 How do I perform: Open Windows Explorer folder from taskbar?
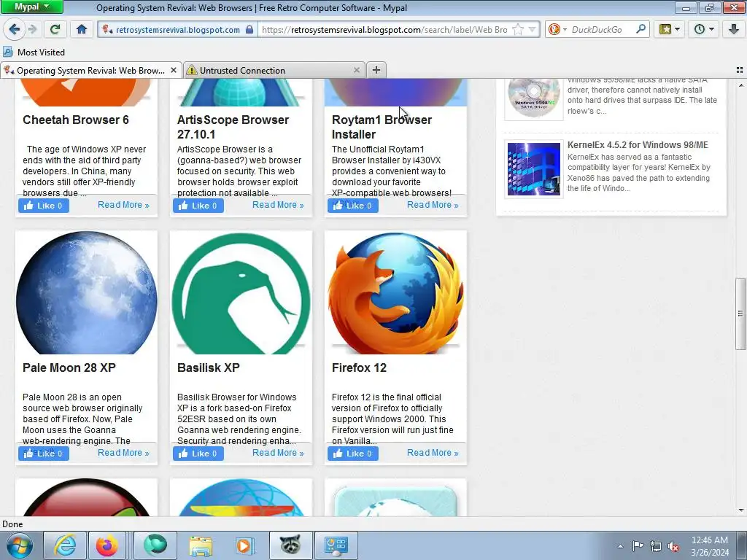pos(201,545)
